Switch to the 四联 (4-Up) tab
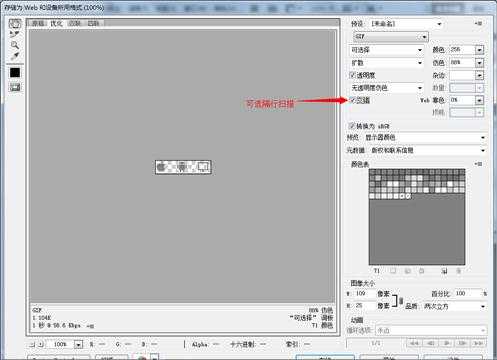 [93, 23]
